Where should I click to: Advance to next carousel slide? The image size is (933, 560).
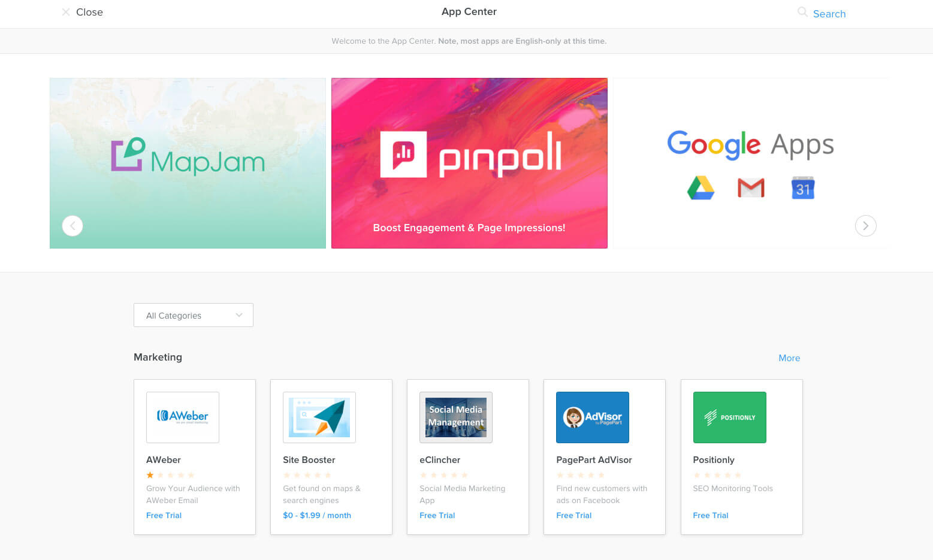865,226
